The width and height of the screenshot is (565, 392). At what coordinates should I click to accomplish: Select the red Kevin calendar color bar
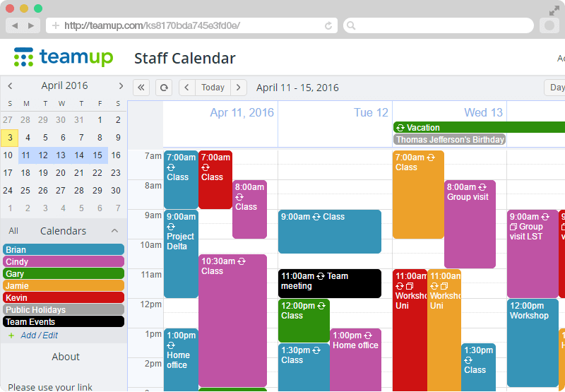pyautogui.click(x=64, y=297)
